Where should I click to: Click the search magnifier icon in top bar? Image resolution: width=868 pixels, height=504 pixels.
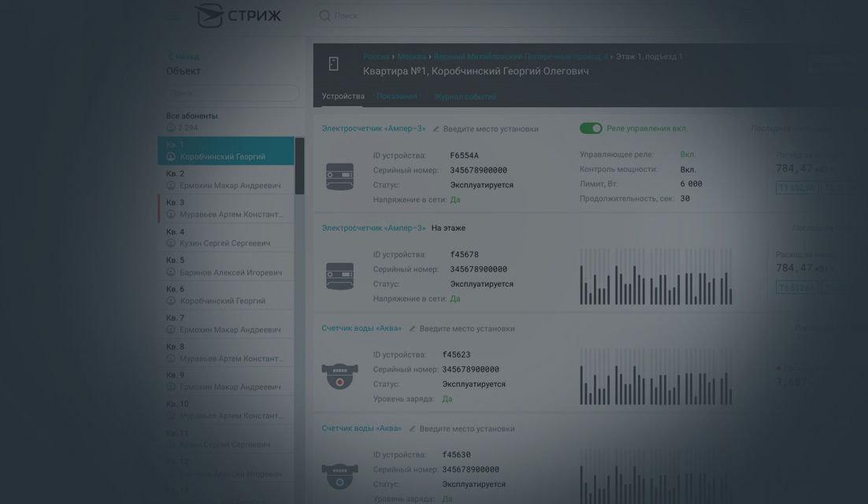325,16
